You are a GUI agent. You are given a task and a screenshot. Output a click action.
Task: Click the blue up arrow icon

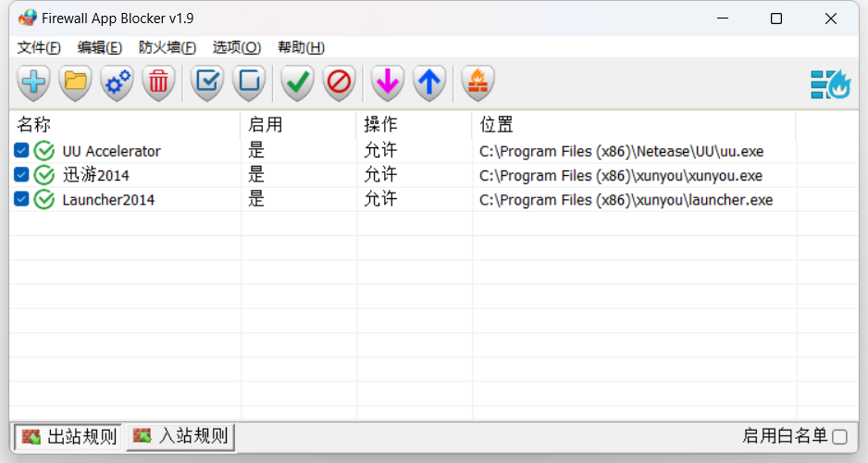coord(429,83)
